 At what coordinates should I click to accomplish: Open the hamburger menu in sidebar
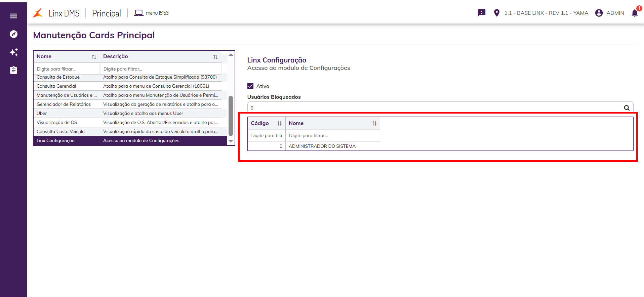[x=13, y=16]
